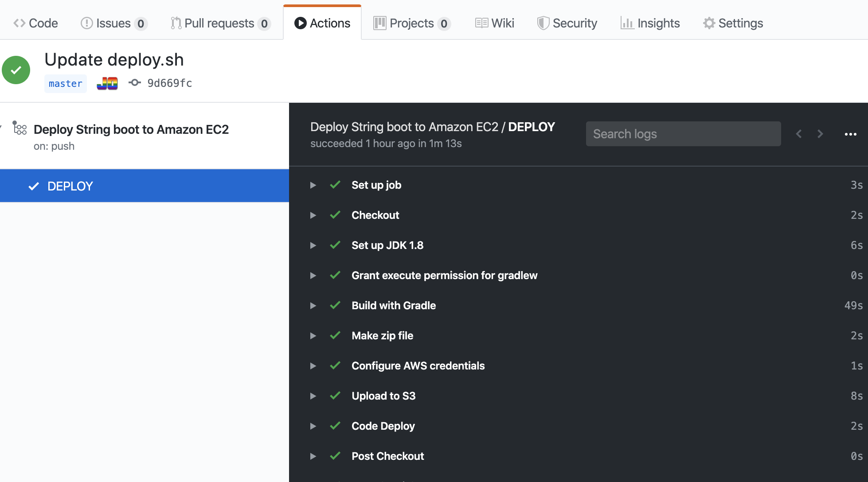The height and width of the screenshot is (482, 868).
Task: Click the Upload to S3 step name
Action: coord(383,396)
